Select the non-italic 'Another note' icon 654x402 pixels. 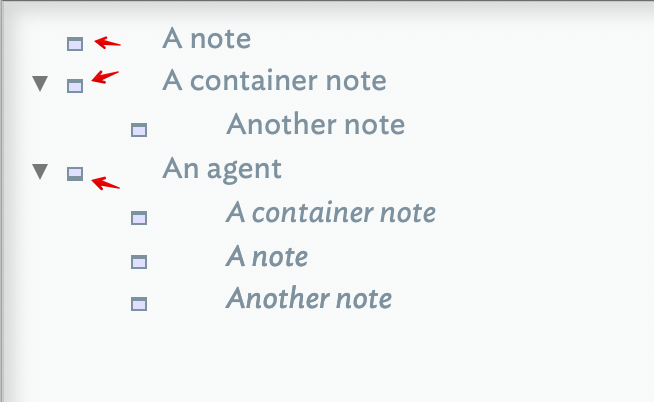click(139, 129)
